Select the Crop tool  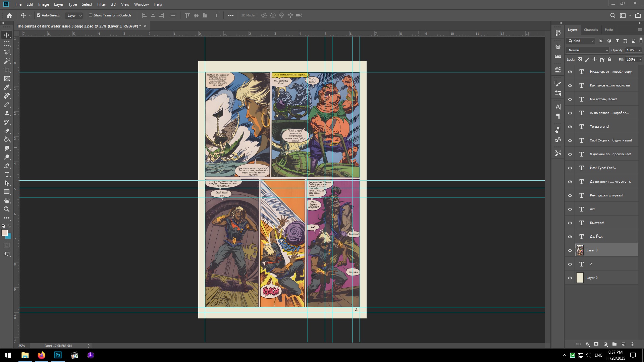coord(7,70)
